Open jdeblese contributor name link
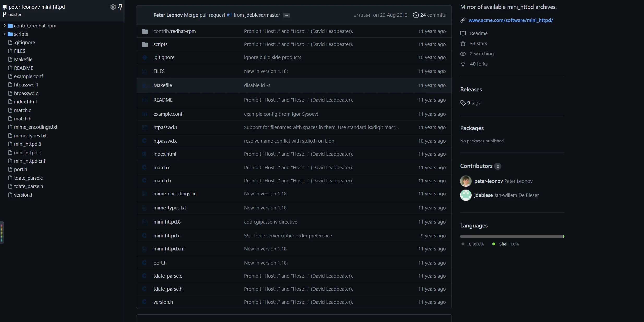 pos(483,195)
